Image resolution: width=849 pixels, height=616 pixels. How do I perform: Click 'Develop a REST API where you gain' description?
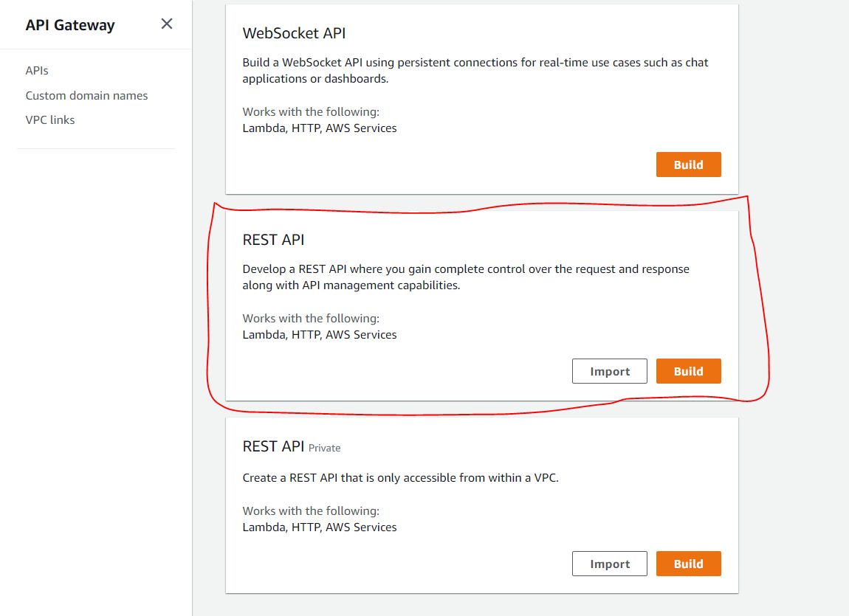466,277
